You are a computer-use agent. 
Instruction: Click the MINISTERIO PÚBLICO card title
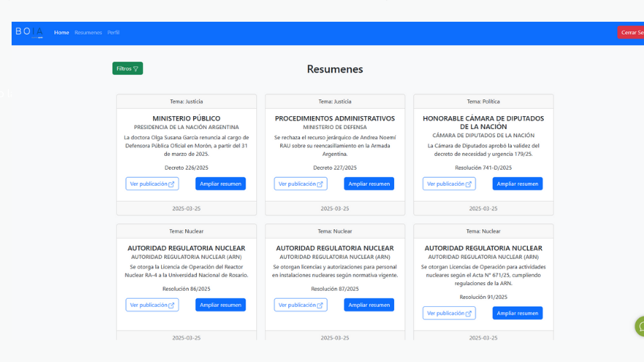tap(187, 118)
